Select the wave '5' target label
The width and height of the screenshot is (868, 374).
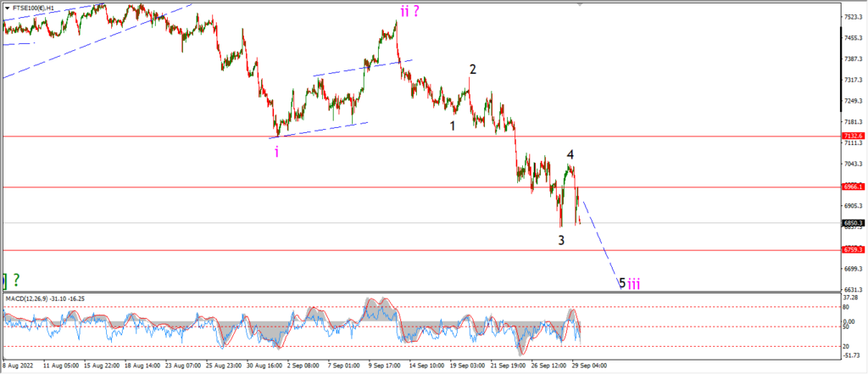(622, 283)
